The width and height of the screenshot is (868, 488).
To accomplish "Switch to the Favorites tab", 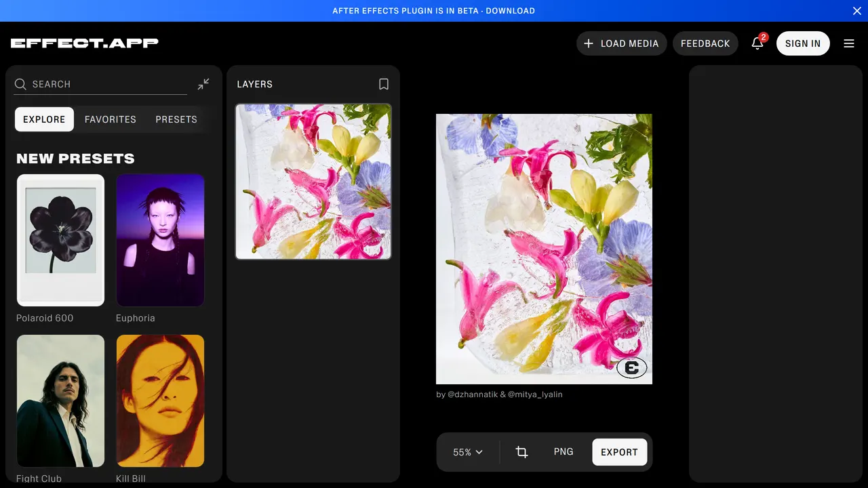I will click(x=111, y=119).
